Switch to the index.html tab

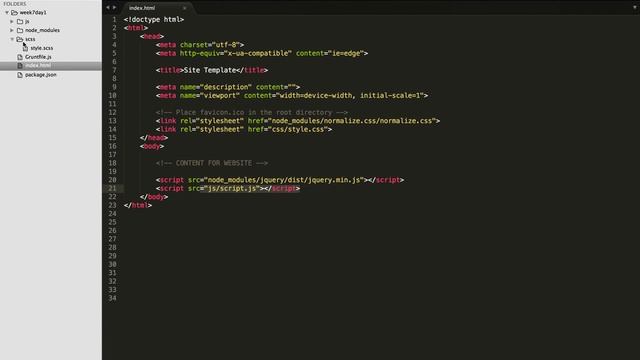(x=142, y=8)
